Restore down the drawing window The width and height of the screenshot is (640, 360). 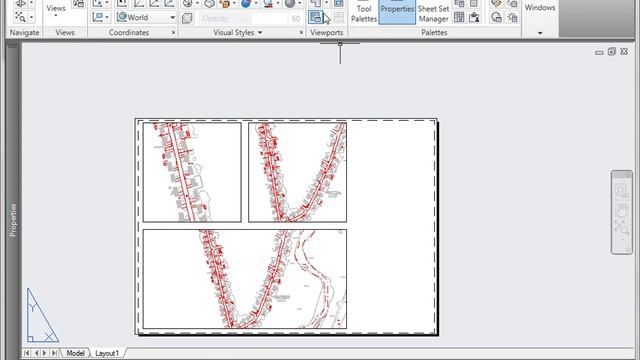[611, 51]
